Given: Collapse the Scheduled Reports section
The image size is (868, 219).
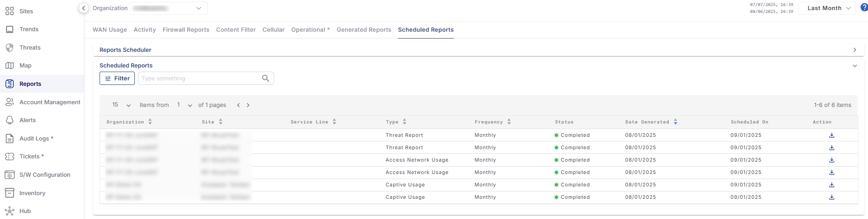Looking at the screenshot, I should tap(854, 66).
